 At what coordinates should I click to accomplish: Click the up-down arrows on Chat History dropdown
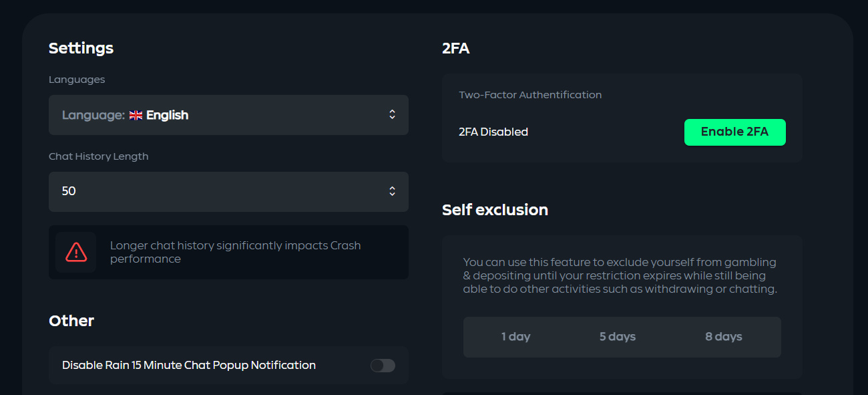(392, 192)
